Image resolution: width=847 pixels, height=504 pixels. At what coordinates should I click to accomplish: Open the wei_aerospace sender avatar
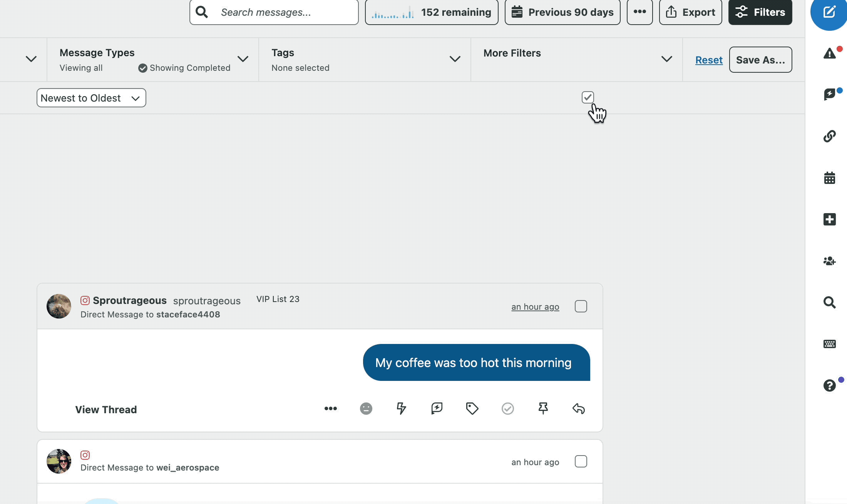(x=59, y=461)
